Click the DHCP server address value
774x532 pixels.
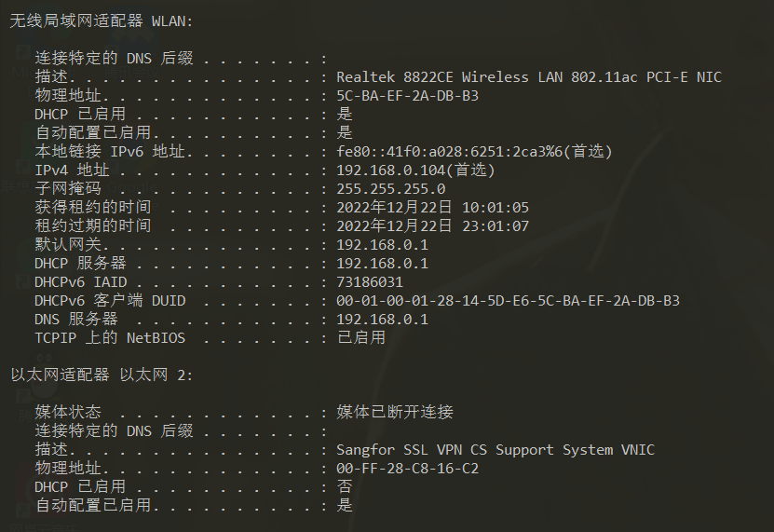click(x=382, y=263)
